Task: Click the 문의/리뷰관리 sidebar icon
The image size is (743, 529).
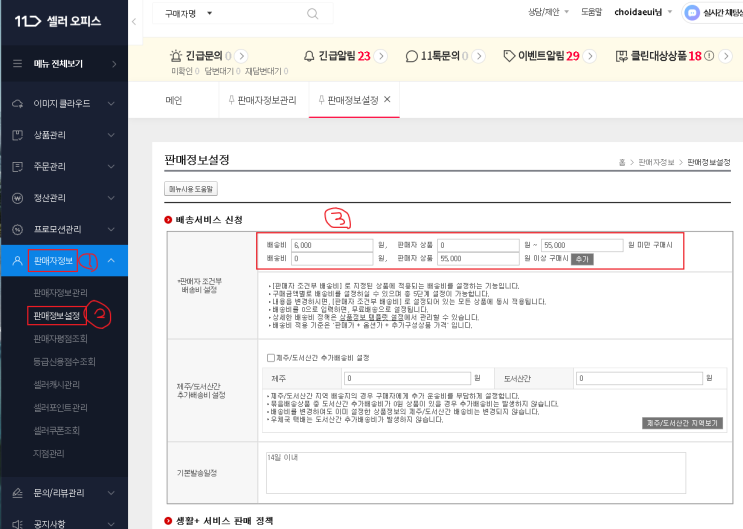Action: [18, 493]
